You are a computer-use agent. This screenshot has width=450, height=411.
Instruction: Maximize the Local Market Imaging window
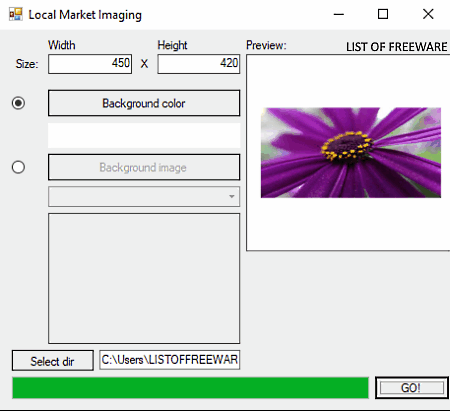(x=383, y=14)
